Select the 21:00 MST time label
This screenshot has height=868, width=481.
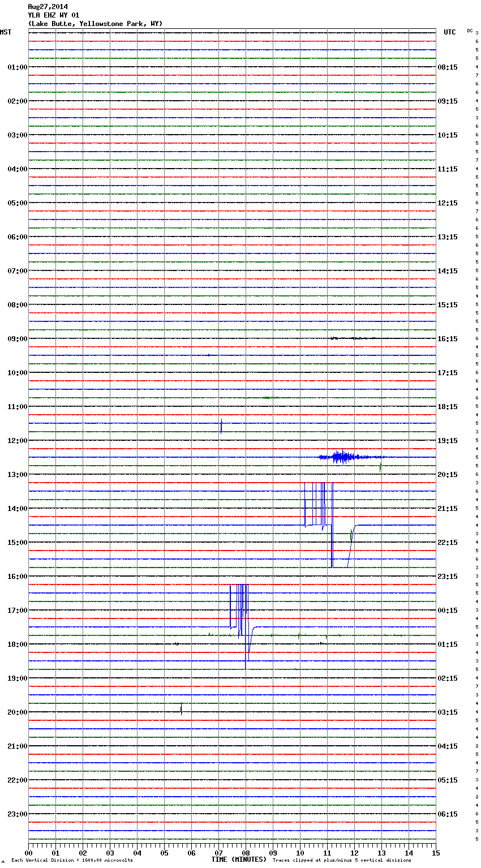(18, 746)
